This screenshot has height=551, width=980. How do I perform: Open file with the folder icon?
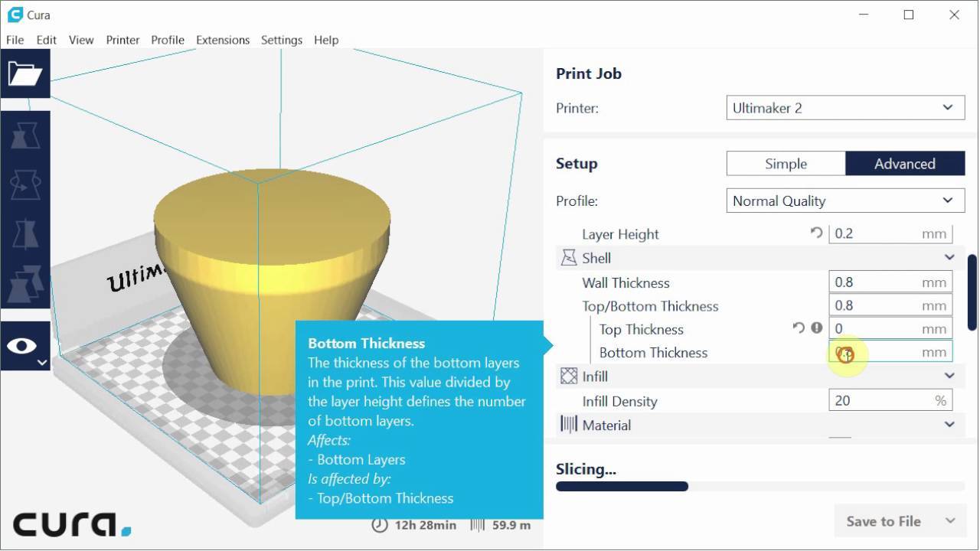pyautogui.click(x=25, y=73)
